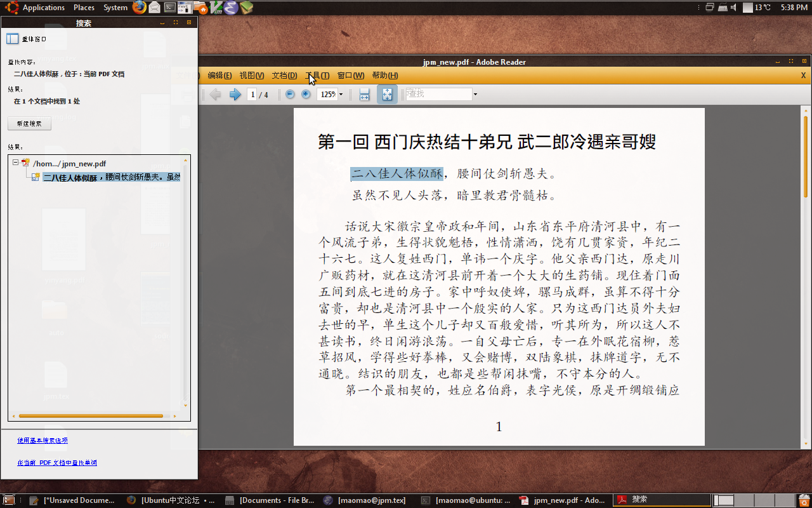
Task: Click the document scroll-down arrow
Action: (x=806, y=443)
